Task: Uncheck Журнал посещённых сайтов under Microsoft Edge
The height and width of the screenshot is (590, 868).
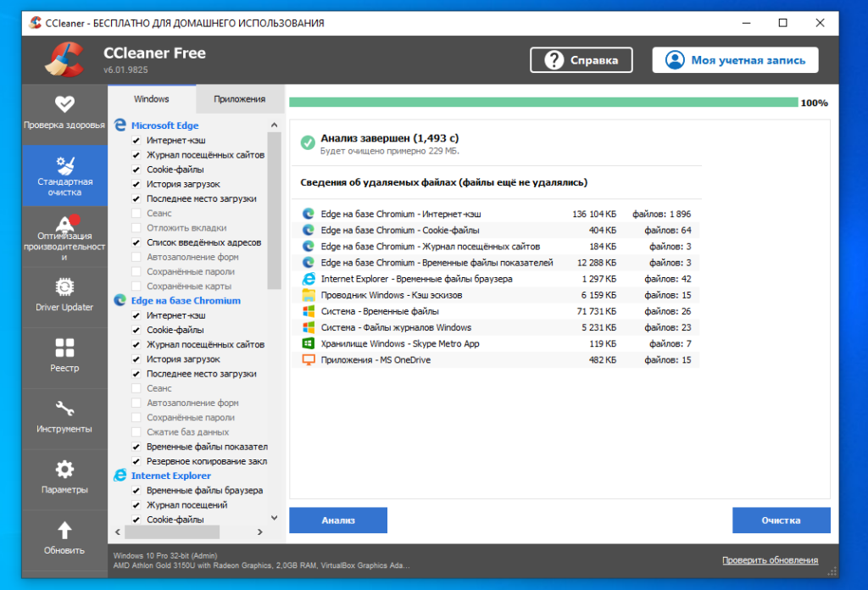Action: [x=136, y=155]
